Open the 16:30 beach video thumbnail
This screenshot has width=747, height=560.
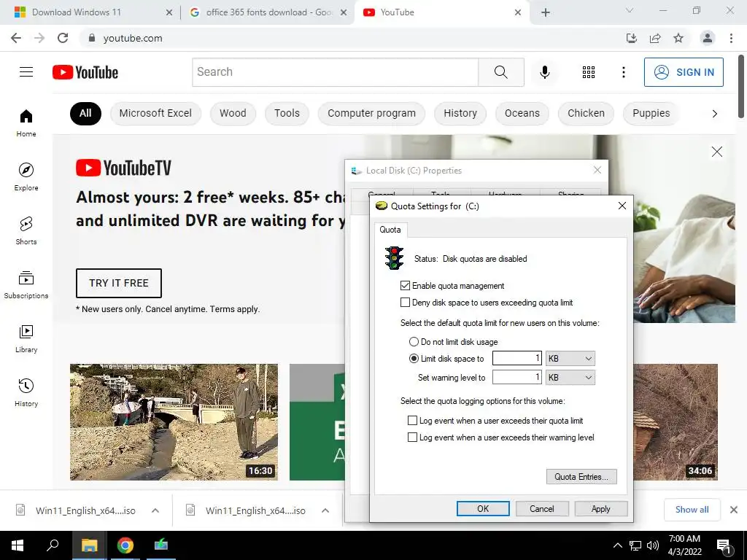(x=174, y=422)
